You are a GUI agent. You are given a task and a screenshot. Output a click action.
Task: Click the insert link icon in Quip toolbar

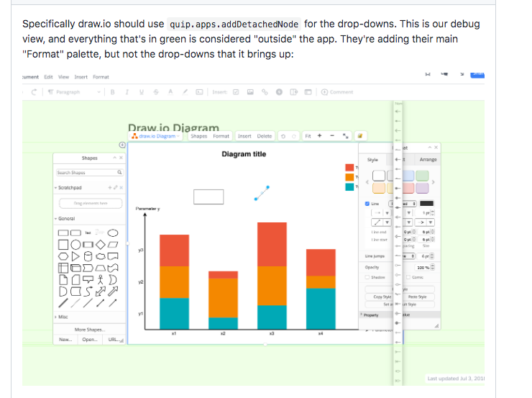point(265,92)
